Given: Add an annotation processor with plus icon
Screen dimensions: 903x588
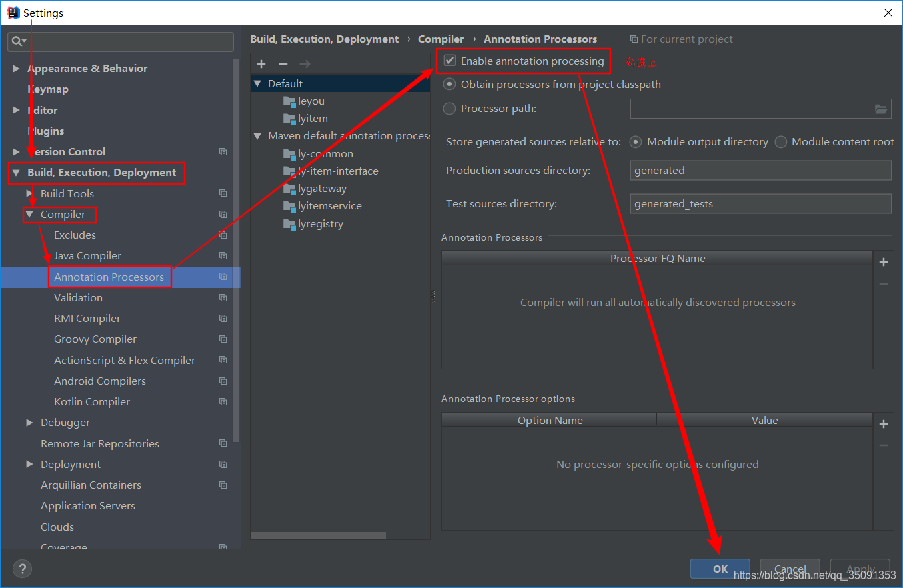Looking at the screenshot, I should coord(884,262).
